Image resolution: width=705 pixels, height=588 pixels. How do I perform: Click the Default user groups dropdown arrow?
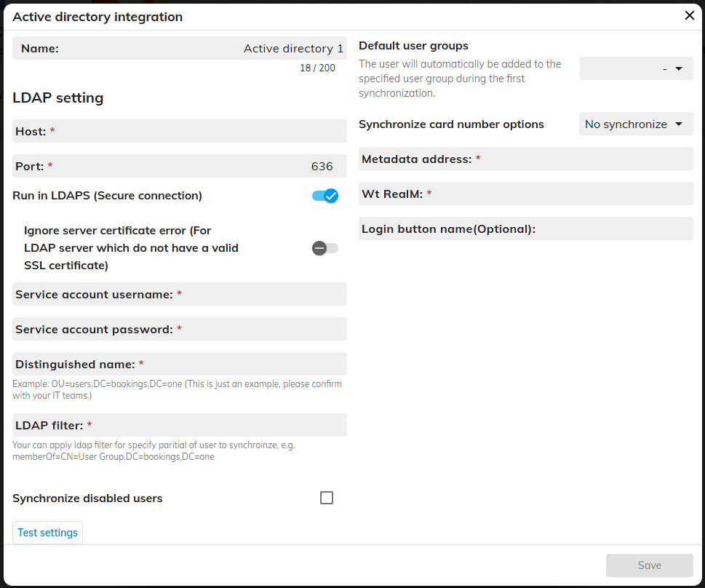click(x=679, y=68)
